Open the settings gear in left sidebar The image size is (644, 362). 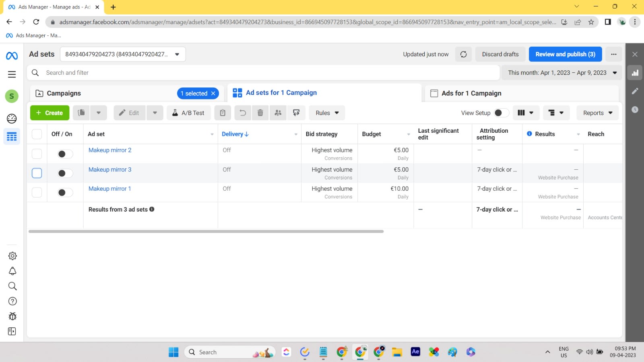pos(12,256)
